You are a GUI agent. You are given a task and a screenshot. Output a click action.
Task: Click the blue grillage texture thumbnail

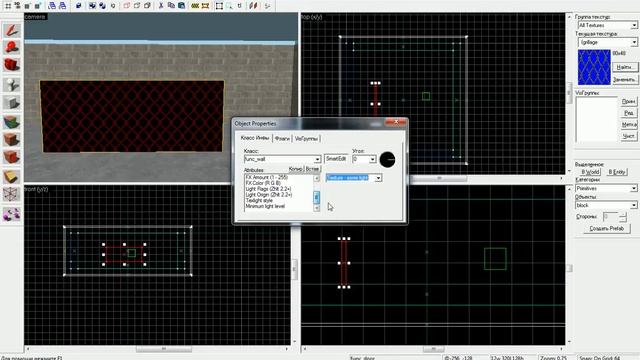pos(594,67)
